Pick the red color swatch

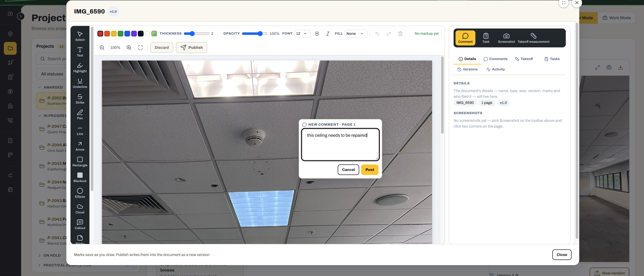pyautogui.click(x=100, y=33)
